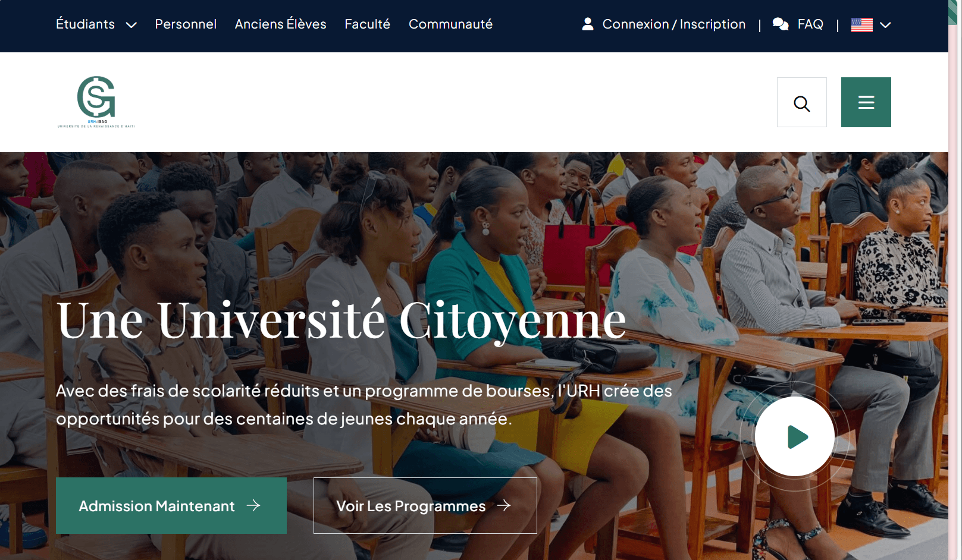Go to the Personnel menu item
Screen dimensions: 962x560
186,24
